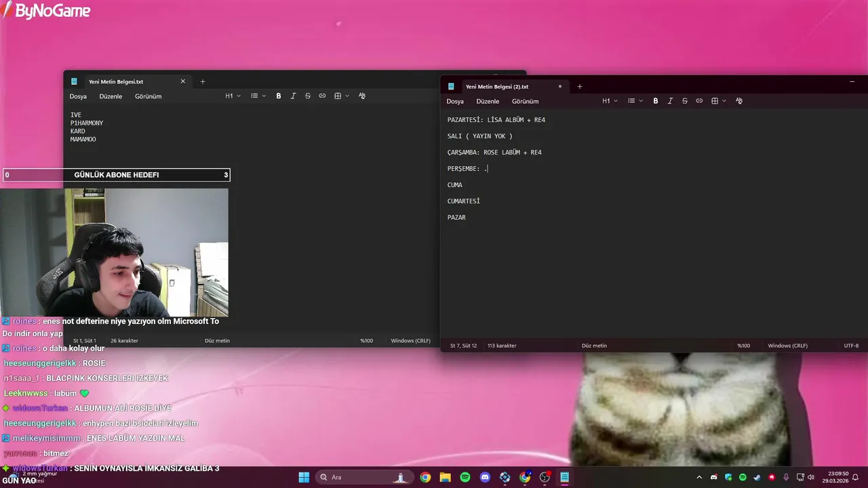
Task: Close the Yeni Metin Belgesi.txt tab
Action: tap(182, 81)
